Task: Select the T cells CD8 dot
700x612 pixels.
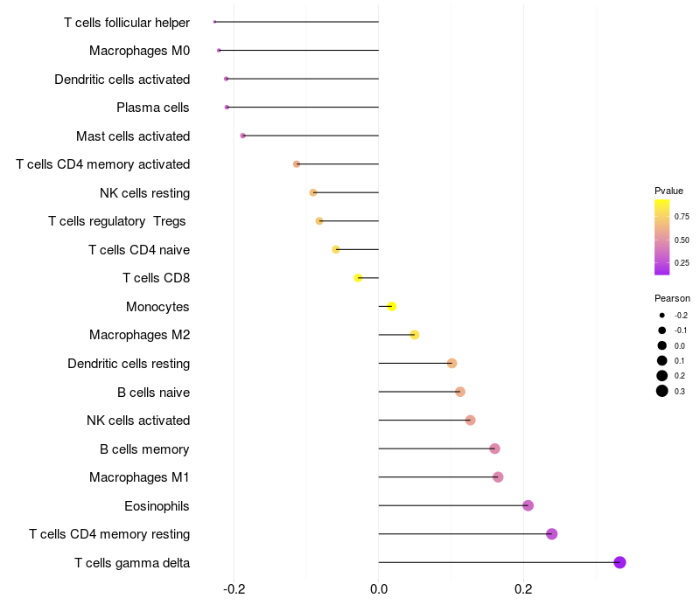Action: 358,278
